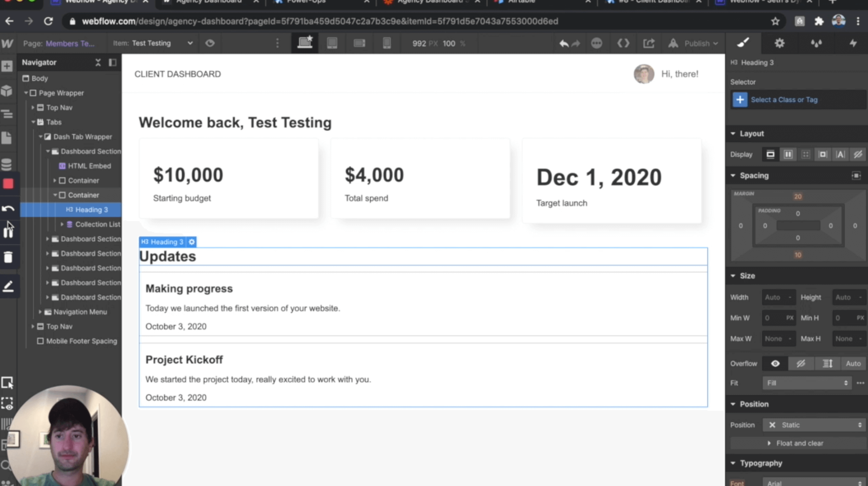The height and width of the screenshot is (486, 868).
Task: Open the Style Manager droplets panel
Action: pos(817,43)
